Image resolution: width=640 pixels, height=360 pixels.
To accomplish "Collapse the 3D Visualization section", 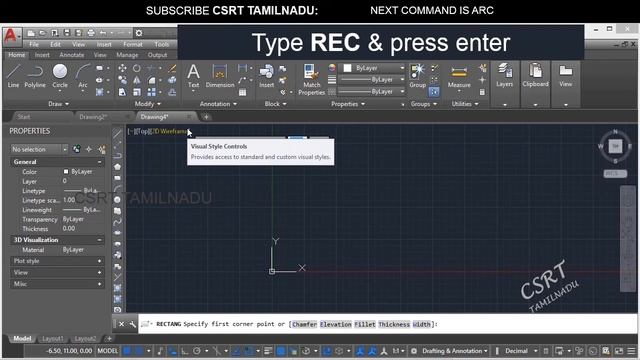I will [99, 240].
